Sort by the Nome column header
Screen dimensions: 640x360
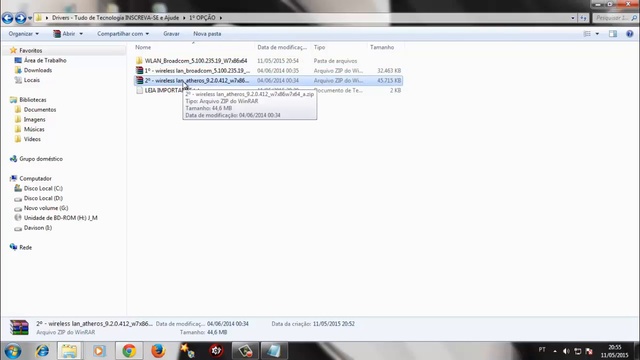193,47
